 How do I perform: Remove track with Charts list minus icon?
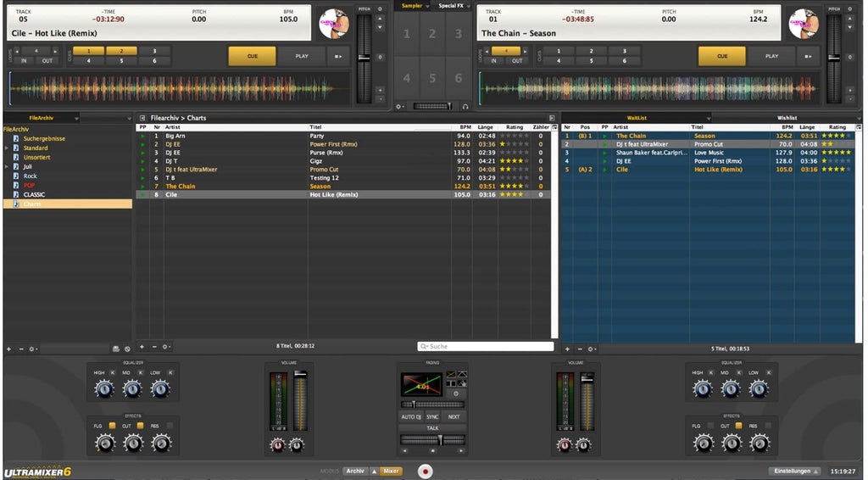coord(154,347)
